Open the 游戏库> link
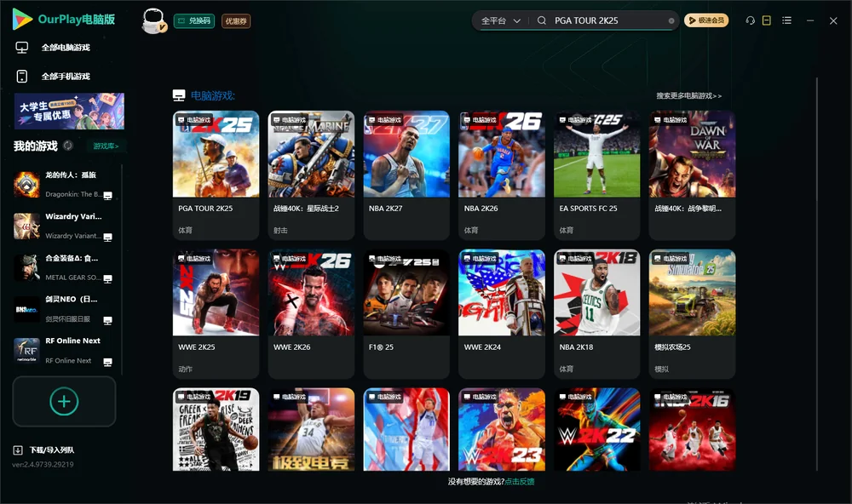This screenshot has height=504, width=852. pos(106,146)
